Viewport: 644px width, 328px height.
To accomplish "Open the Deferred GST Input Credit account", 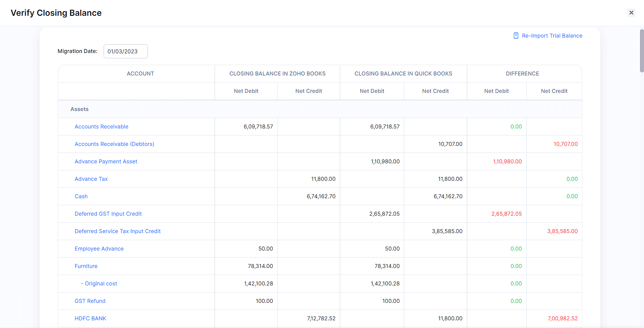I will pyautogui.click(x=108, y=214).
